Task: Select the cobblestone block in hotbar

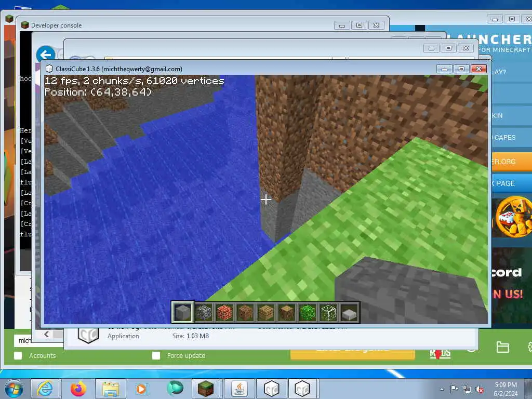Action: [x=204, y=312]
